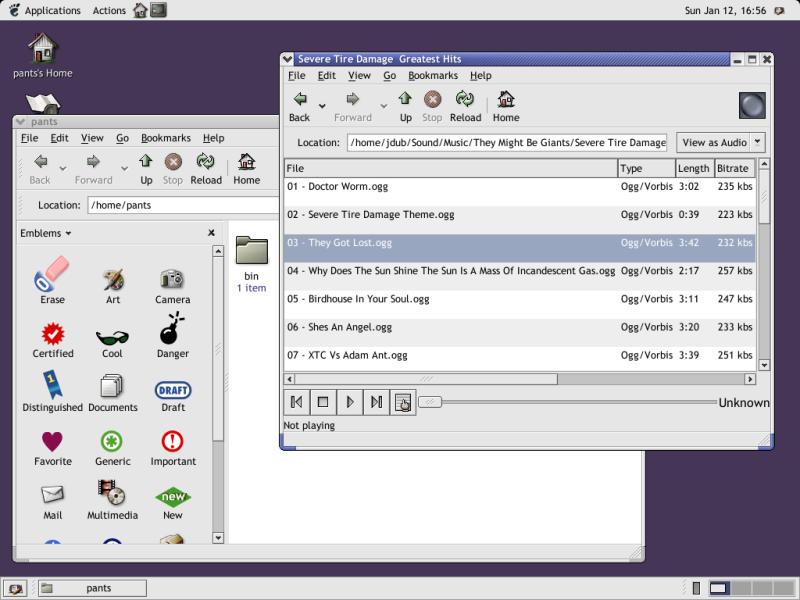This screenshot has height=600, width=800.
Task: Open the View as Audio dropdown
Action: tap(720, 143)
